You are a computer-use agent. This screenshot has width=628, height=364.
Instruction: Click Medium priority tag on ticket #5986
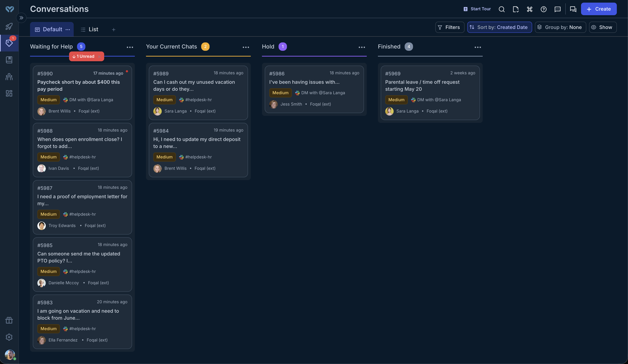[x=280, y=93]
